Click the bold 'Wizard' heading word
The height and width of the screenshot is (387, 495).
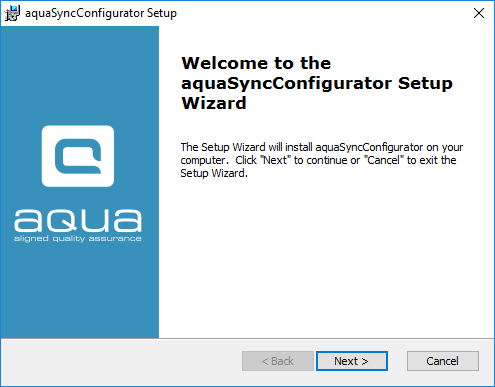214,103
